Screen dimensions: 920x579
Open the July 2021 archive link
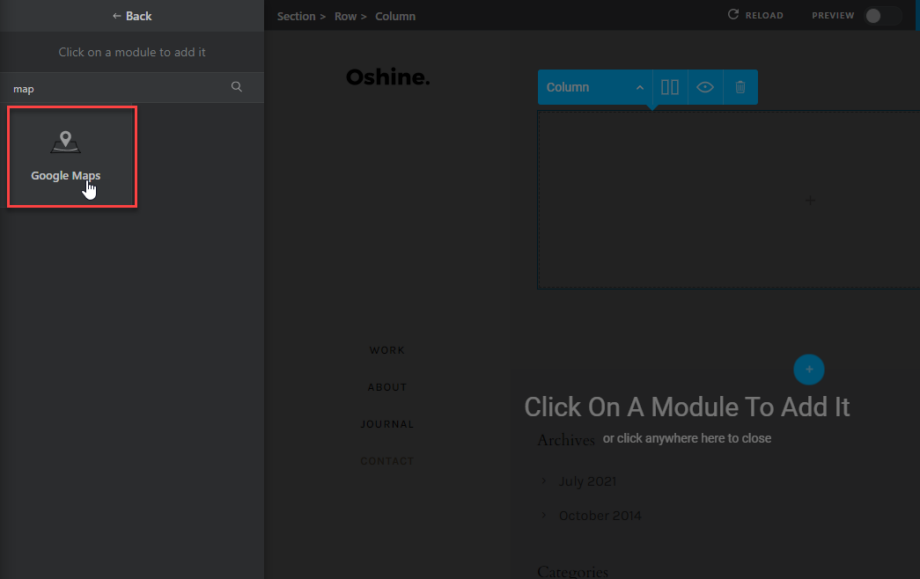(587, 481)
